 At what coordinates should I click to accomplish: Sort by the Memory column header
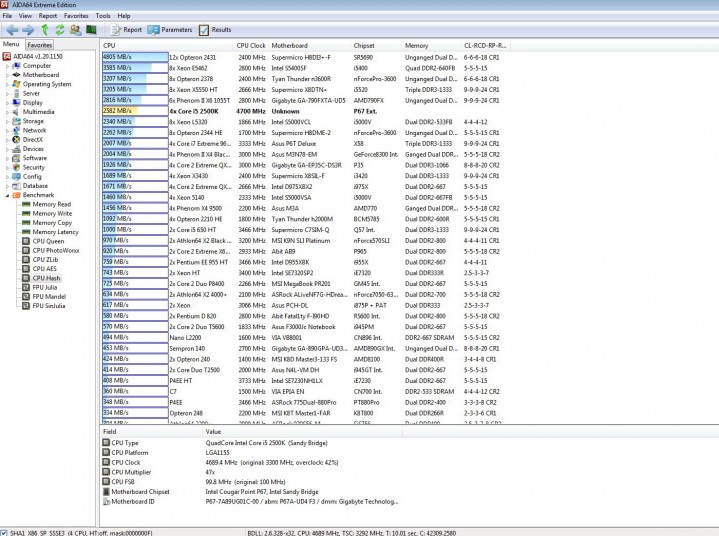[431, 45]
